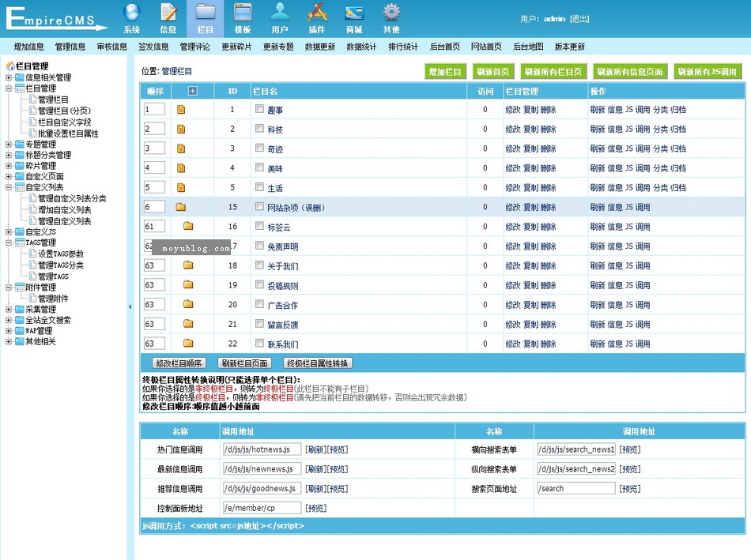
Task: Click the 搜索页面地址 /search field
Action: [x=576, y=488]
